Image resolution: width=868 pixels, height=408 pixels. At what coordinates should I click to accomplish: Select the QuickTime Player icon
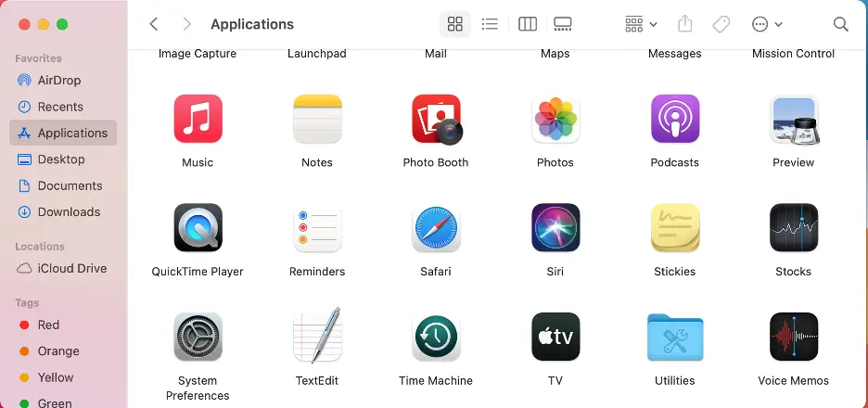click(198, 227)
